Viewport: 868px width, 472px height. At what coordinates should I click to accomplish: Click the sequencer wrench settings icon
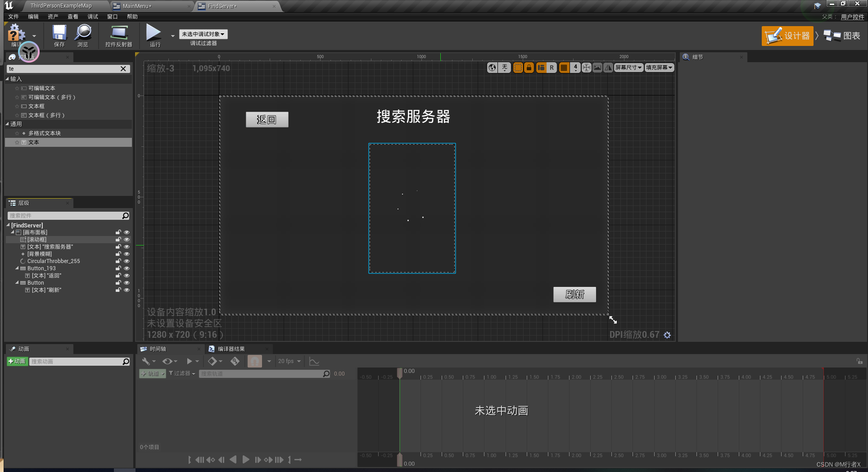146,361
